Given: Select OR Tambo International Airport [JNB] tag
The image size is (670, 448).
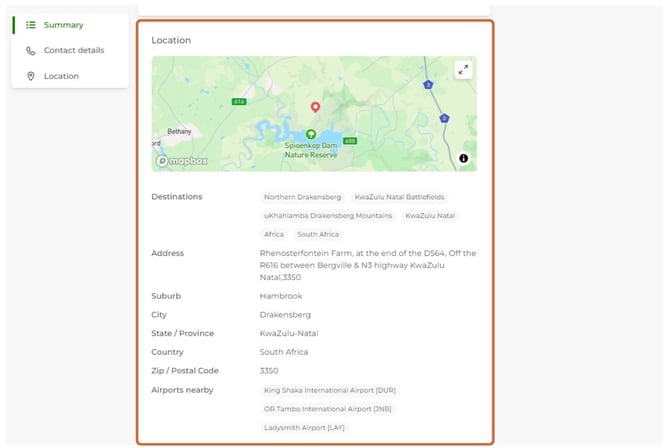Looking at the screenshot, I should click(x=327, y=409).
